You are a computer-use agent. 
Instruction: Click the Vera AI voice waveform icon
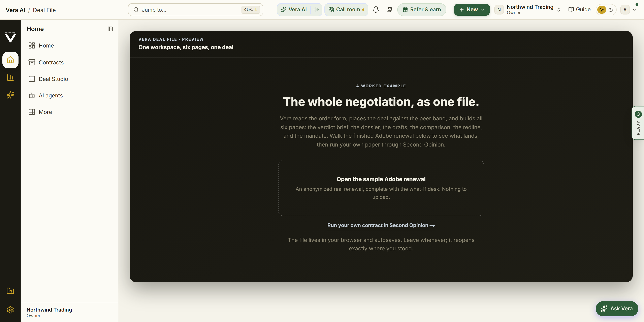coord(317,10)
